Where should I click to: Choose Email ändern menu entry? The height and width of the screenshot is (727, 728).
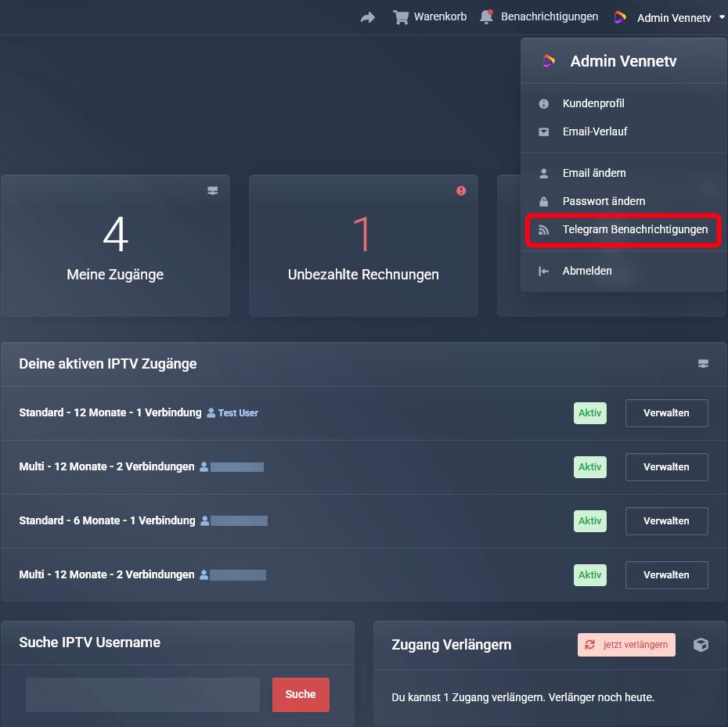[x=593, y=173]
